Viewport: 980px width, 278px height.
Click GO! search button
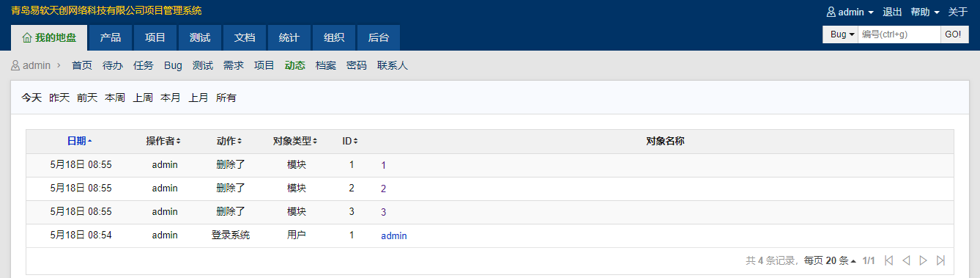(953, 34)
